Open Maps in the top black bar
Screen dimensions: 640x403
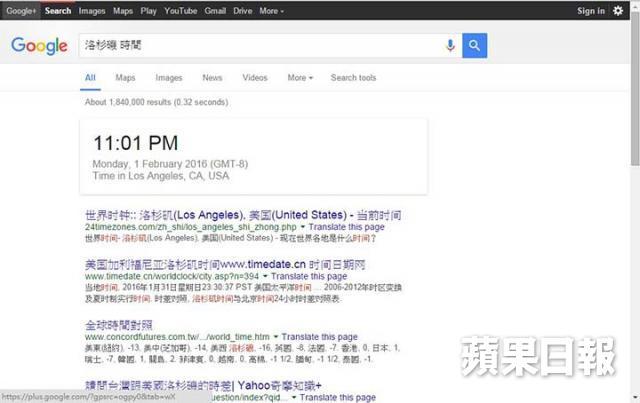123,11
